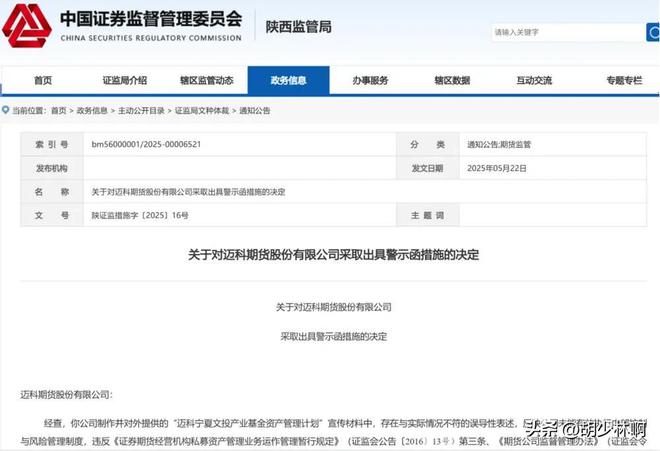This screenshot has height=451, width=660.
Task: Open the 证监局介绍 navigation tab
Action: [x=125, y=80]
